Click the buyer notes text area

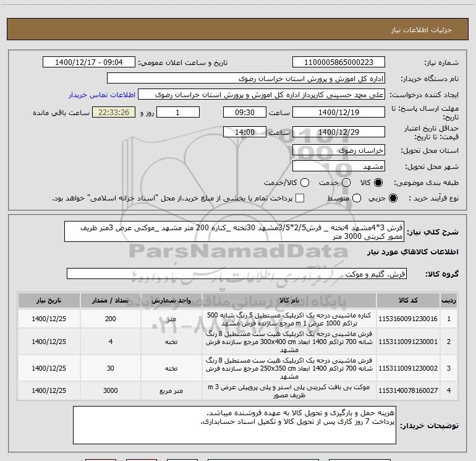click(x=234, y=425)
